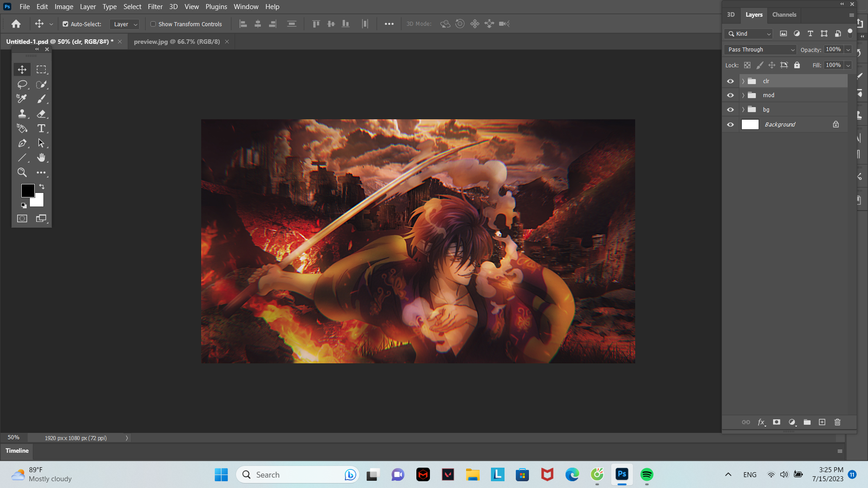Switch to the preview.jpg document tab
The width and height of the screenshot is (868, 488).
[176, 42]
